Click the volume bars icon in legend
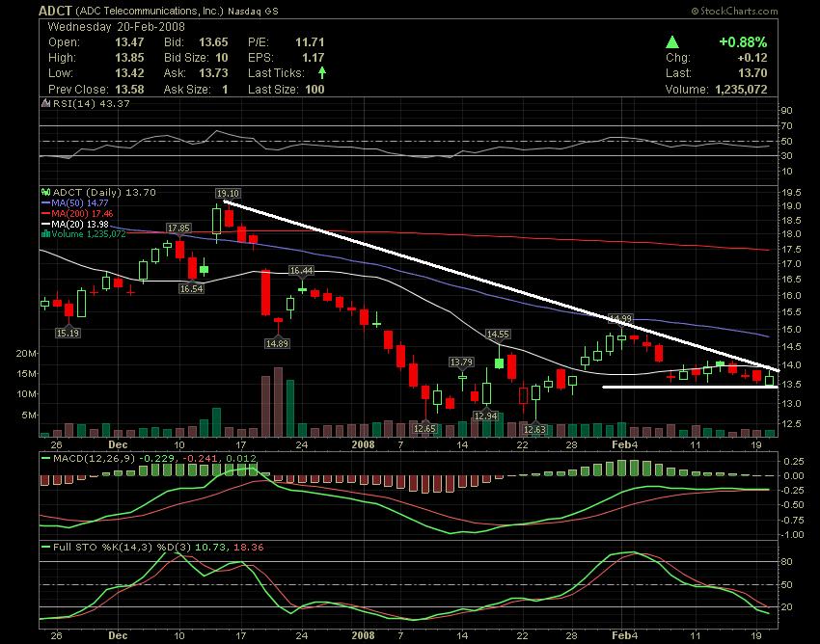 point(46,234)
